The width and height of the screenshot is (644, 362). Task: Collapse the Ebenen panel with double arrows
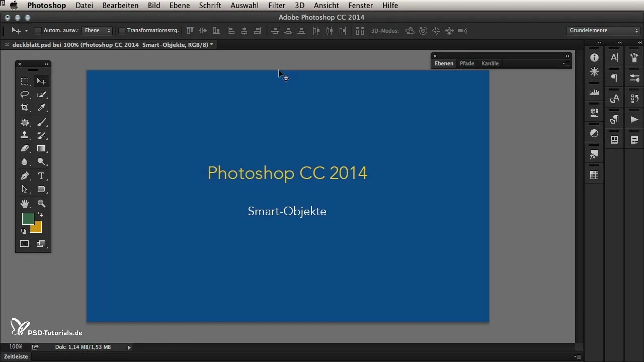coord(568,56)
